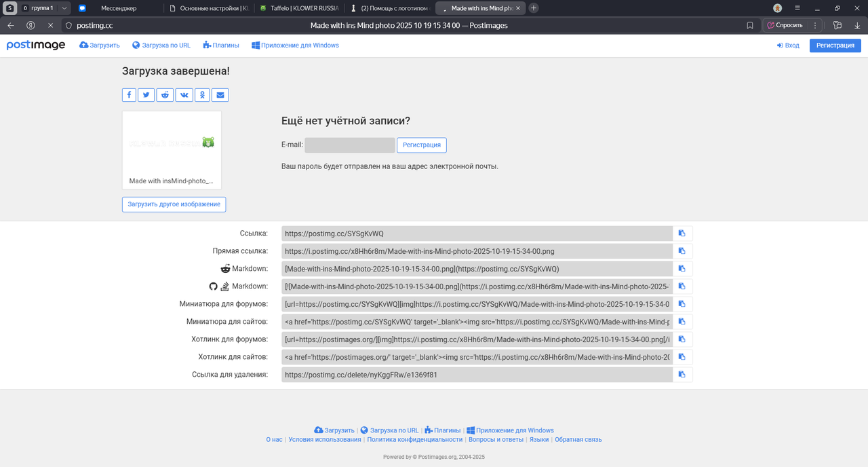Screen dimensions: 868x467
Task: Open Загрузить in top navigation
Action: 100,45
